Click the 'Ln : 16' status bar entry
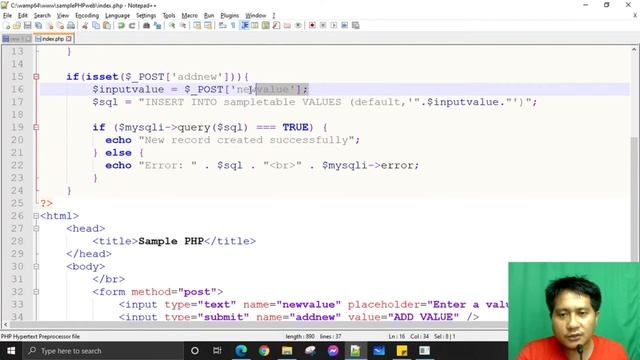The image size is (640, 360). 397,336
